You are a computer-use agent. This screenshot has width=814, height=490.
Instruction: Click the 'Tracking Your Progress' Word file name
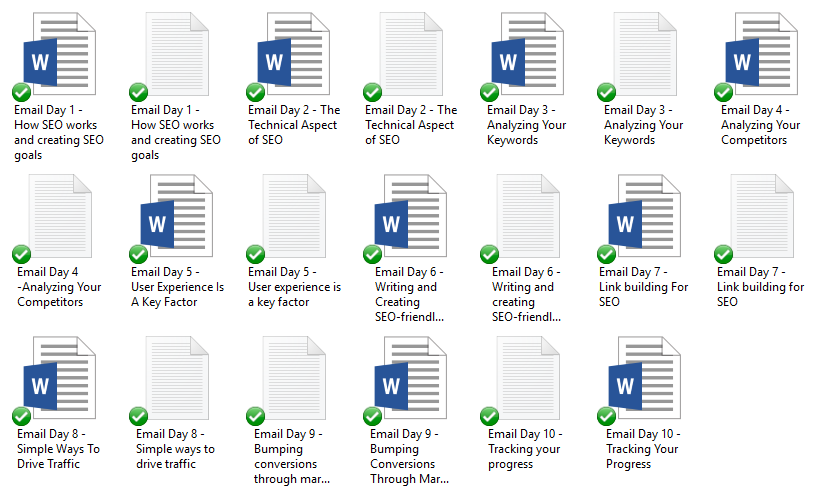(x=643, y=449)
